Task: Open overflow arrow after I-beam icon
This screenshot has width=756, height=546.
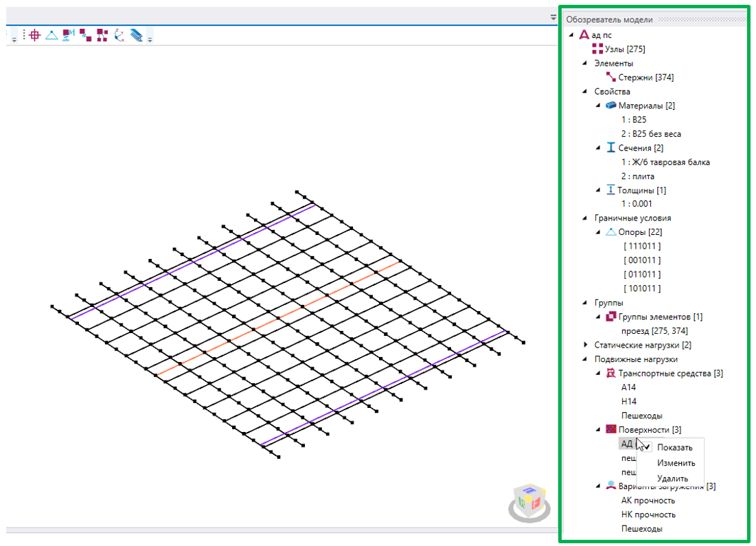Action: pos(150,39)
